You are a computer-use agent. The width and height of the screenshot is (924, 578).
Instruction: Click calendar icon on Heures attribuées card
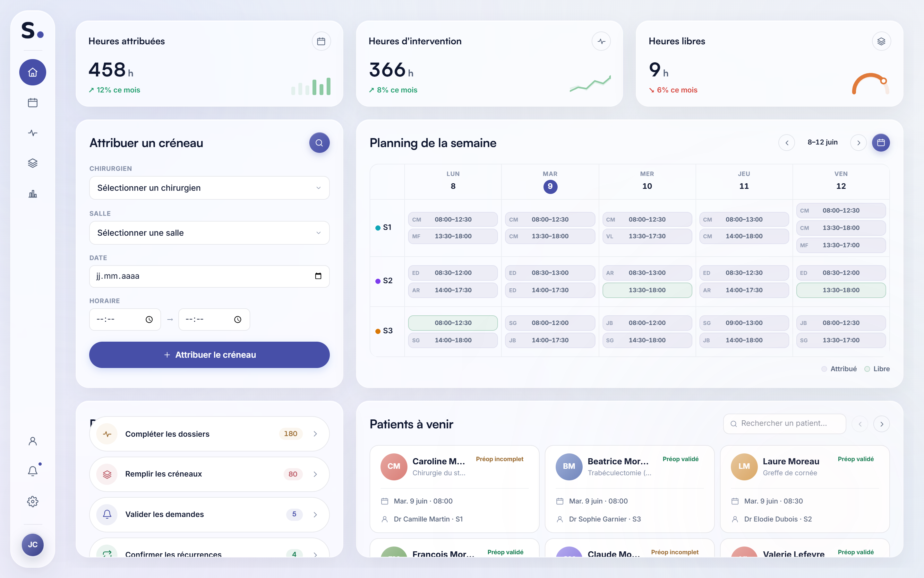pyautogui.click(x=321, y=41)
